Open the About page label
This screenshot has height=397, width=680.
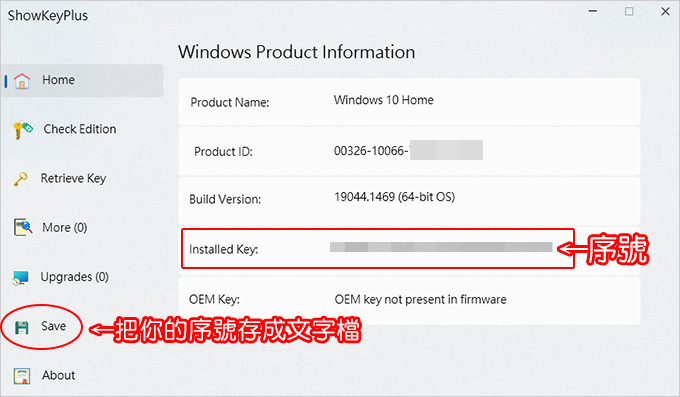(59, 375)
